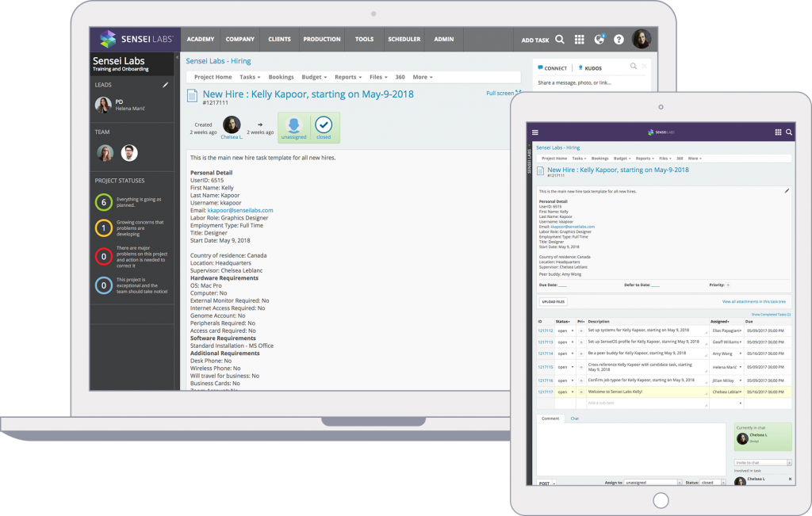Collapse the left sidebar arrow on laptop
Viewport: 812px width, 516px height.
(x=177, y=57)
